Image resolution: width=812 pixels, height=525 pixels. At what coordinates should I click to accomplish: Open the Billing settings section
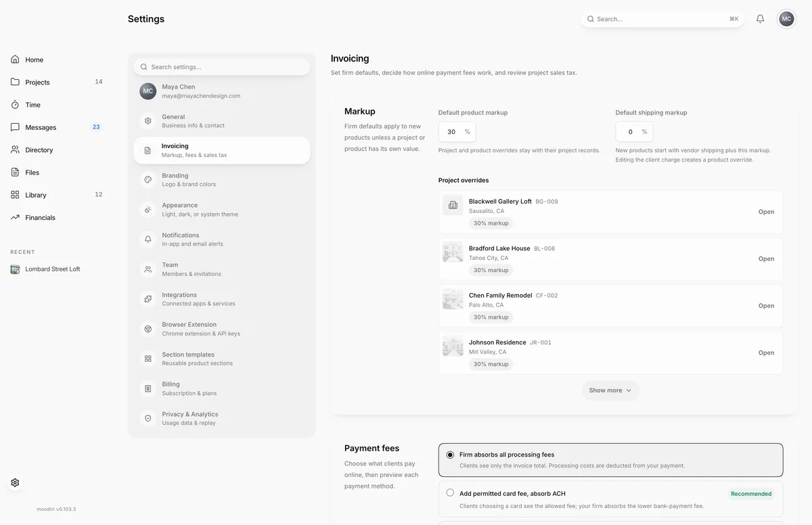pyautogui.click(x=222, y=388)
